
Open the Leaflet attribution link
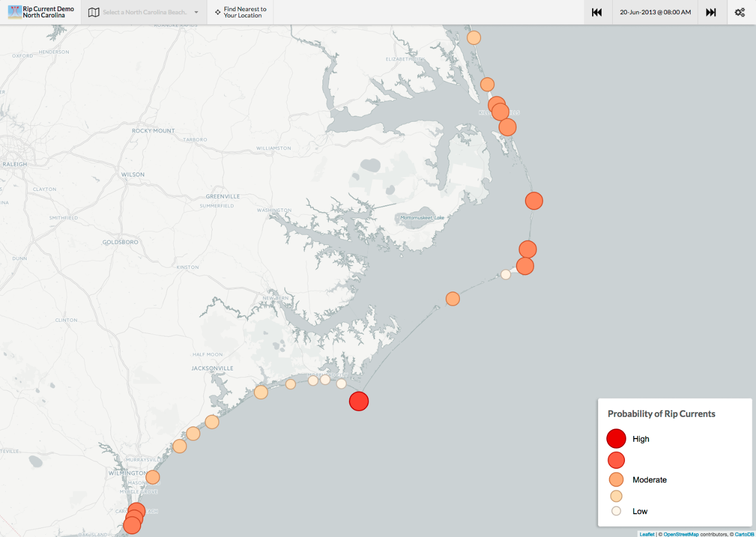pyautogui.click(x=647, y=534)
